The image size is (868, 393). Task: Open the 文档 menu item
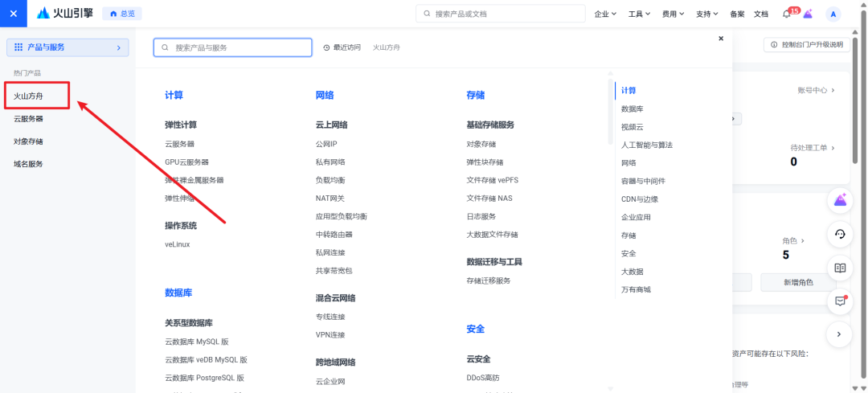click(761, 14)
